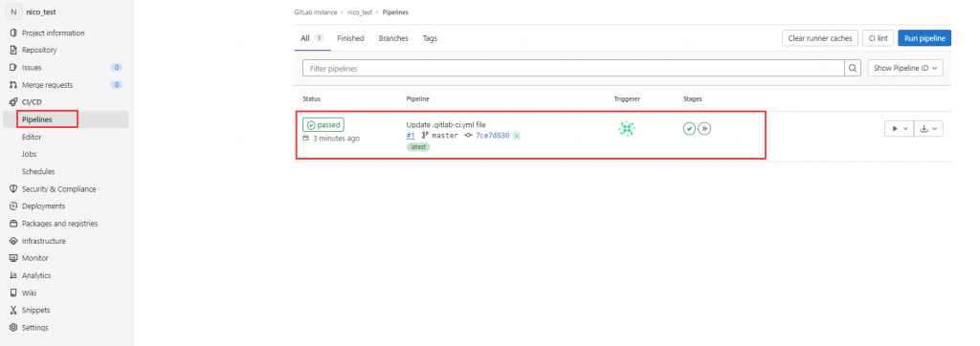Switch to the Branches tab
980x346 pixels.
pyautogui.click(x=393, y=38)
